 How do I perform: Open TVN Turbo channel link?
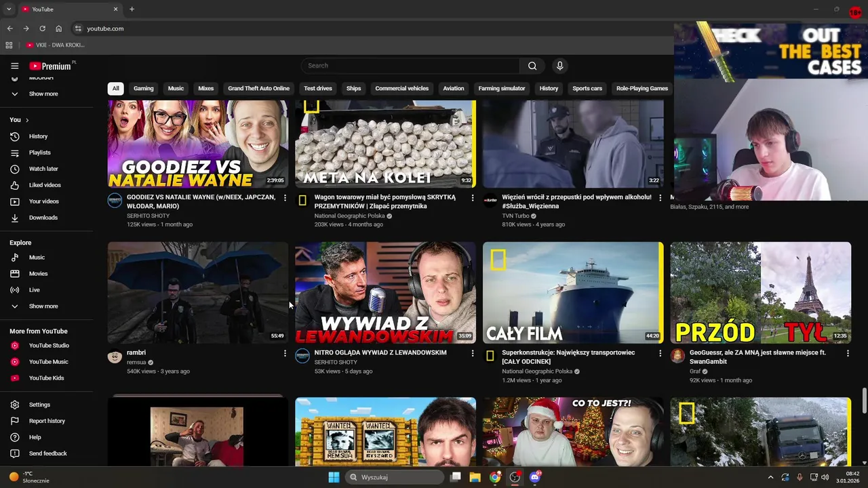(x=515, y=216)
